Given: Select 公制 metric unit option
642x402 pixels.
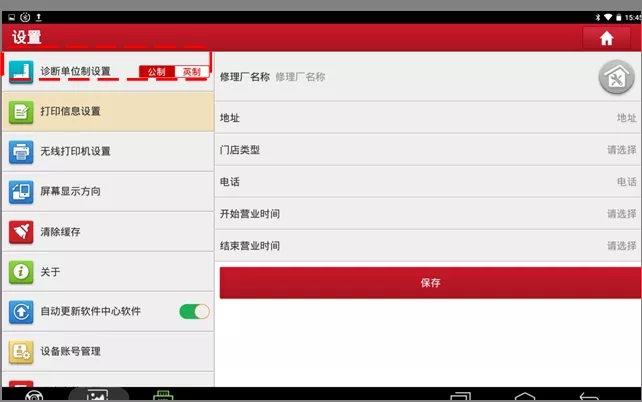Looking at the screenshot, I should pos(157,72).
